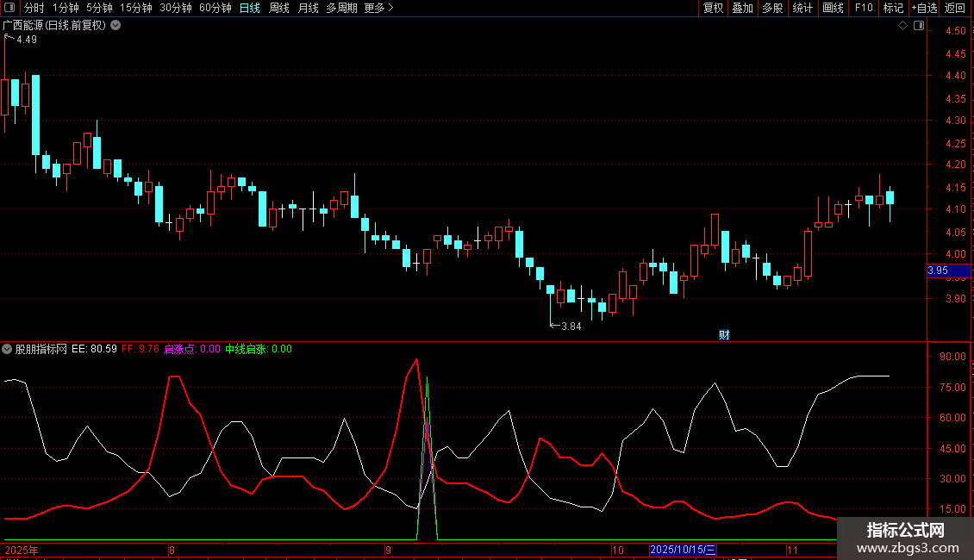Click the 2025年 label on time axis
This screenshot has height=560, width=974.
(x=22, y=550)
